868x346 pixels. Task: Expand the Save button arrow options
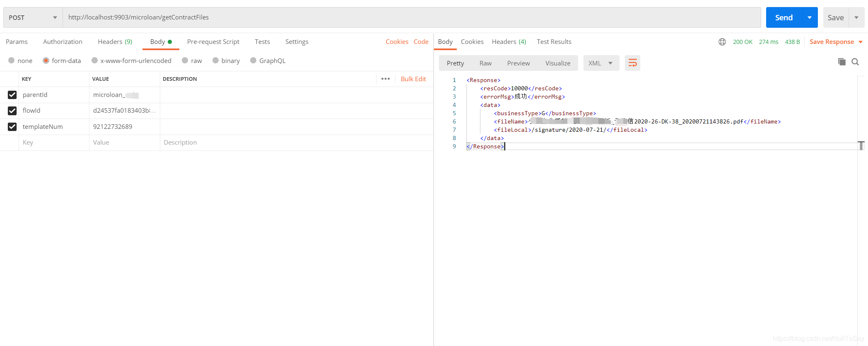point(856,17)
